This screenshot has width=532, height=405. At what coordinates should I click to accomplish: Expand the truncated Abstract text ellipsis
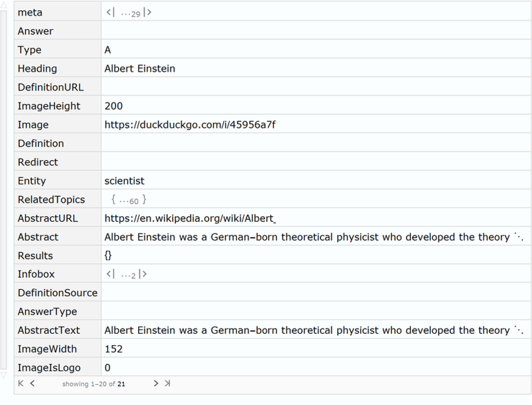tap(519, 237)
